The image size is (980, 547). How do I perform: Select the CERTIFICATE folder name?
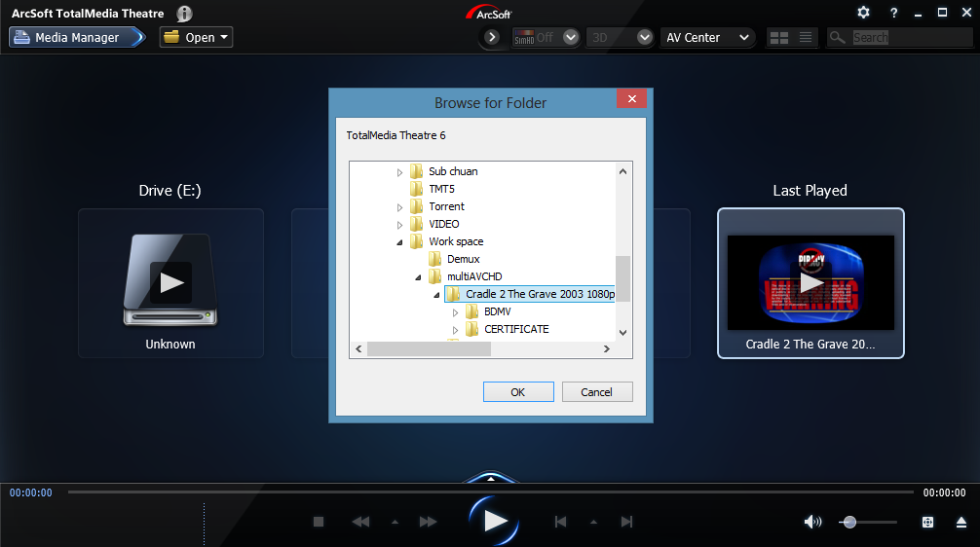(x=516, y=328)
